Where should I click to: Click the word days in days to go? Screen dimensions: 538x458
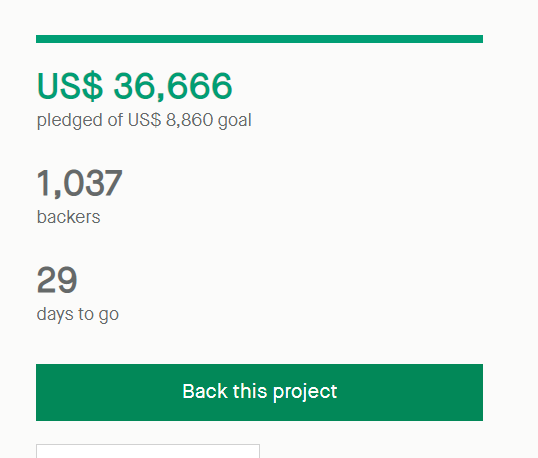pos(55,314)
